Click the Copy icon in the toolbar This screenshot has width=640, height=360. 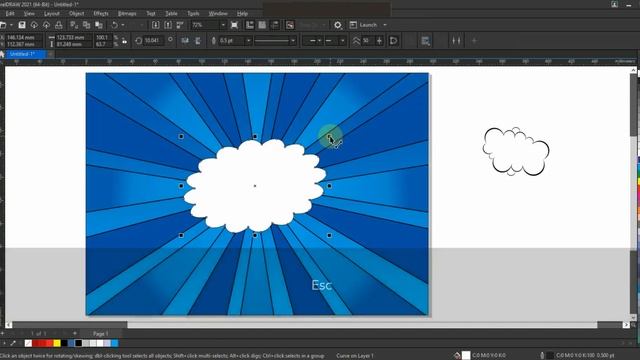click(x=87, y=25)
